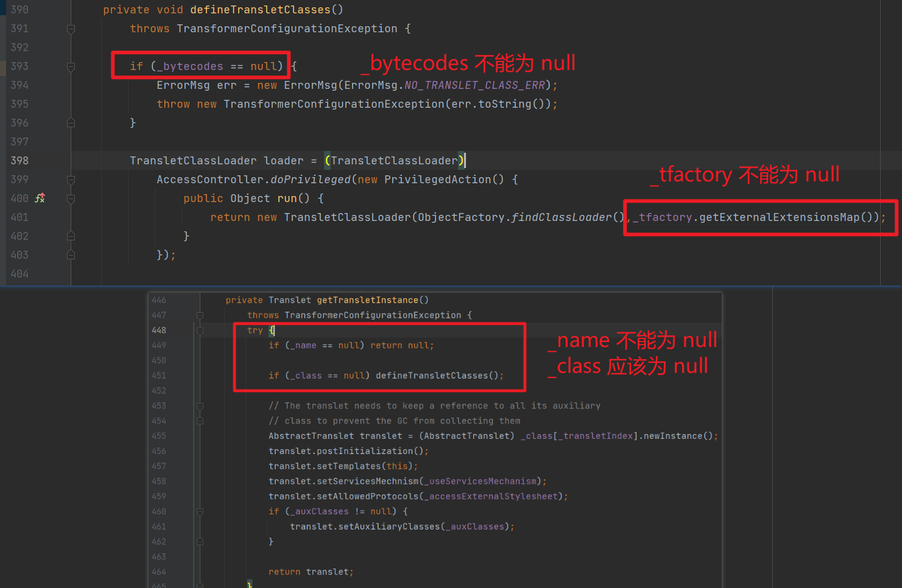This screenshot has width=902, height=588.
Task: Click the fx gutter icon on line 400
Action: [39, 198]
